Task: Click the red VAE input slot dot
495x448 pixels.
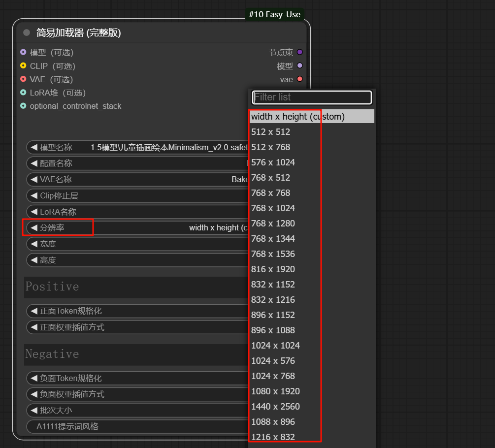Action: pyautogui.click(x=23, y=79)
